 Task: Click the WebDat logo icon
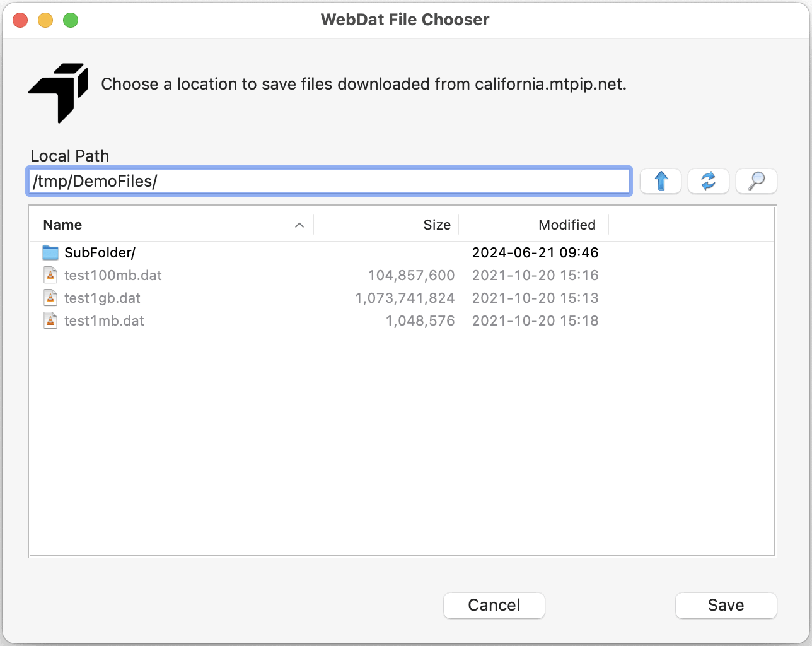pos(59,93)
